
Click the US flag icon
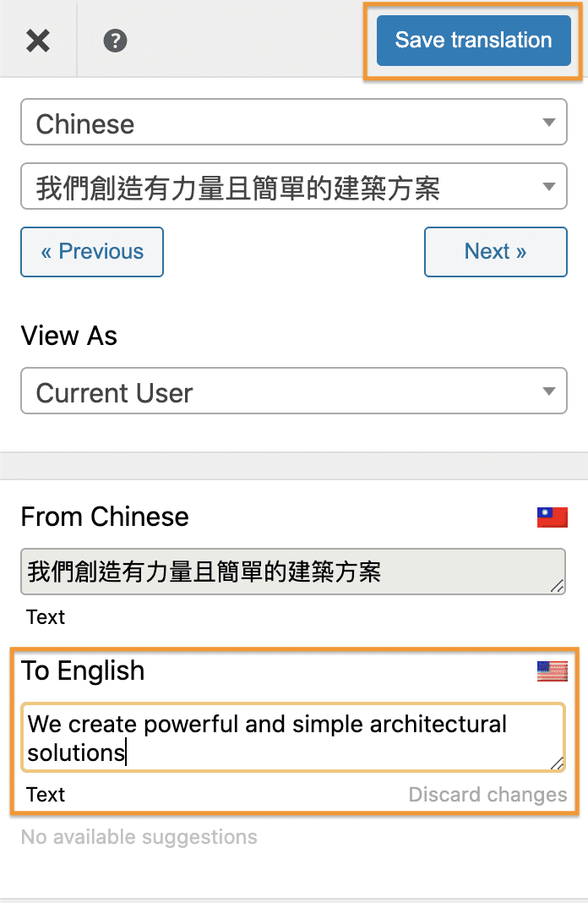(552, 672)
